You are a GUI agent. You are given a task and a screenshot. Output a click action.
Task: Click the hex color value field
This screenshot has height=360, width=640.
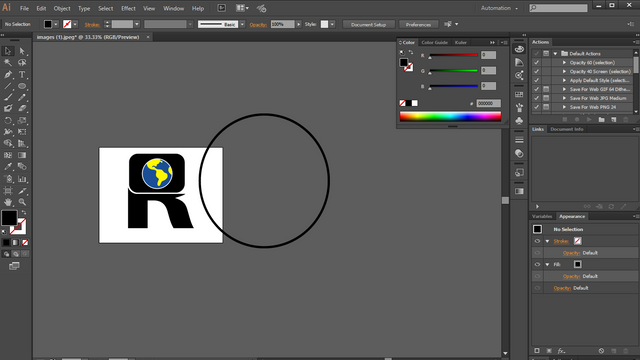tap(488, 103)
